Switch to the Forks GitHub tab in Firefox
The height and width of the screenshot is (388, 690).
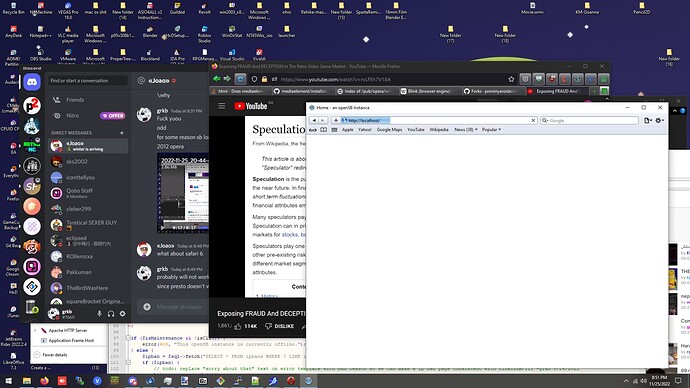492,91
